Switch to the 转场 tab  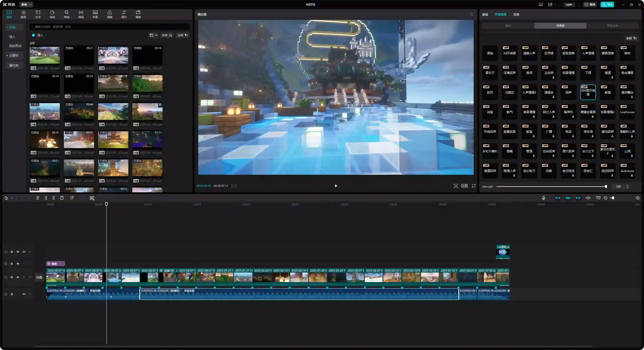81,14
